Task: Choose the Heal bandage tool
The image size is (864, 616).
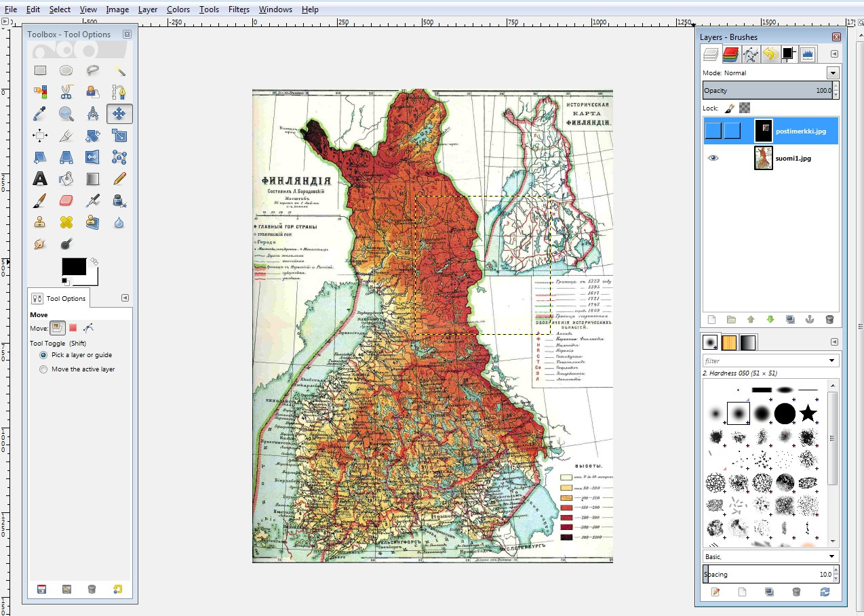Action: pos(66,222)
